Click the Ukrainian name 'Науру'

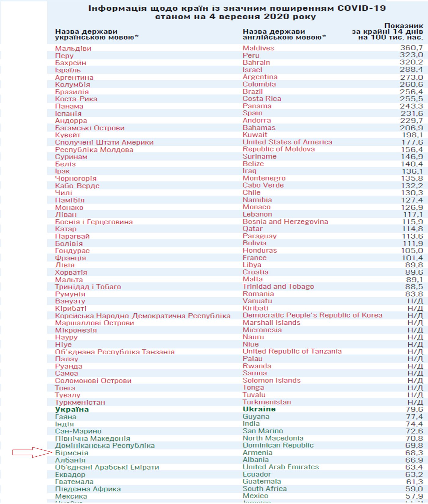pyautogui.click(x=66, y=337)
